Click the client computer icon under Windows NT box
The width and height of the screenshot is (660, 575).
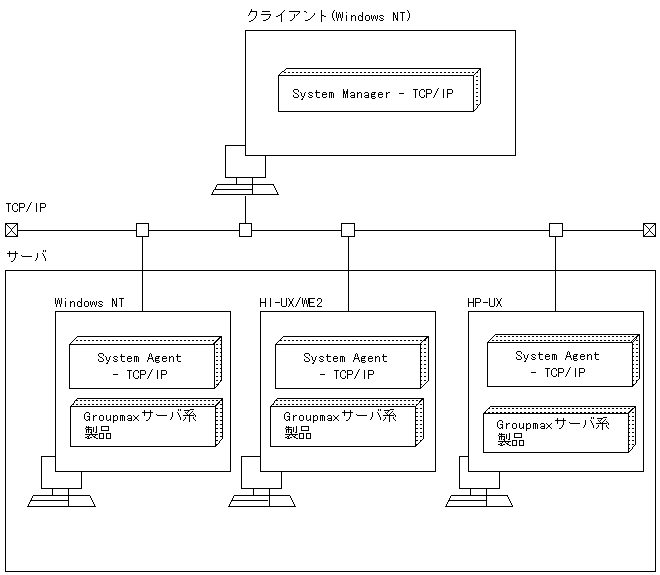click(245, 170)
